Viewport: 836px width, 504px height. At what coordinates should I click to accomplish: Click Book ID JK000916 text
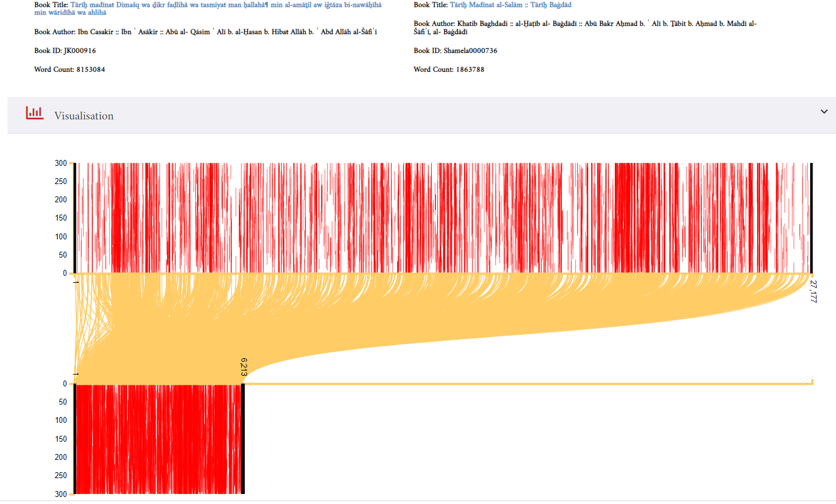pos(65,51)
